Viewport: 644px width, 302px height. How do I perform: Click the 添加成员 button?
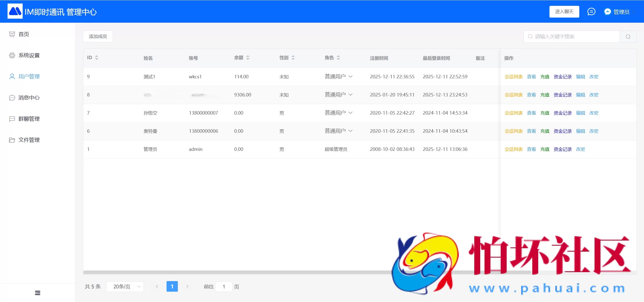click(98, 36)
